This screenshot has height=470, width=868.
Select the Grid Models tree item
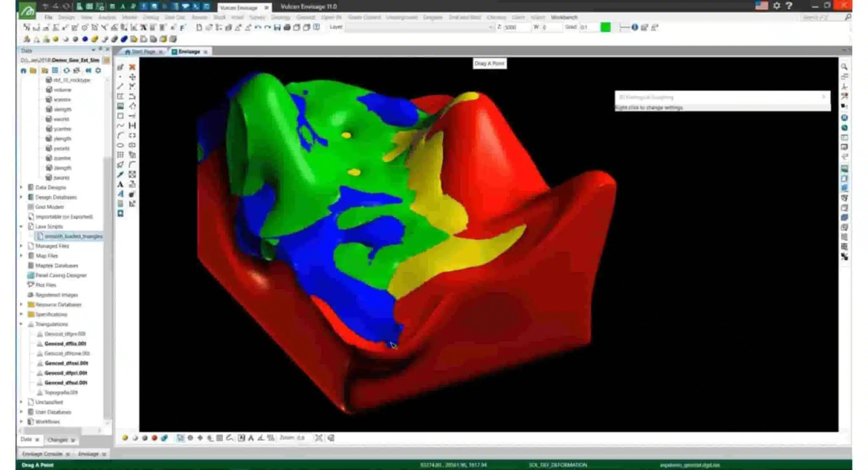click(50, 207)
